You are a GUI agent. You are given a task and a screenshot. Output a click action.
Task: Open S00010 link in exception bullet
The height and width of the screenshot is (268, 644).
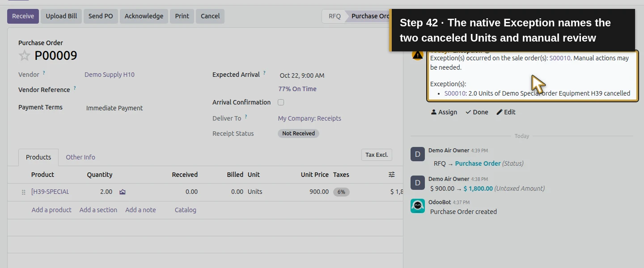coord(455,93)
